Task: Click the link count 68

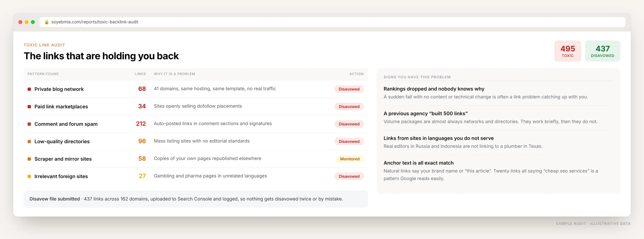Action: coord(142,89)
